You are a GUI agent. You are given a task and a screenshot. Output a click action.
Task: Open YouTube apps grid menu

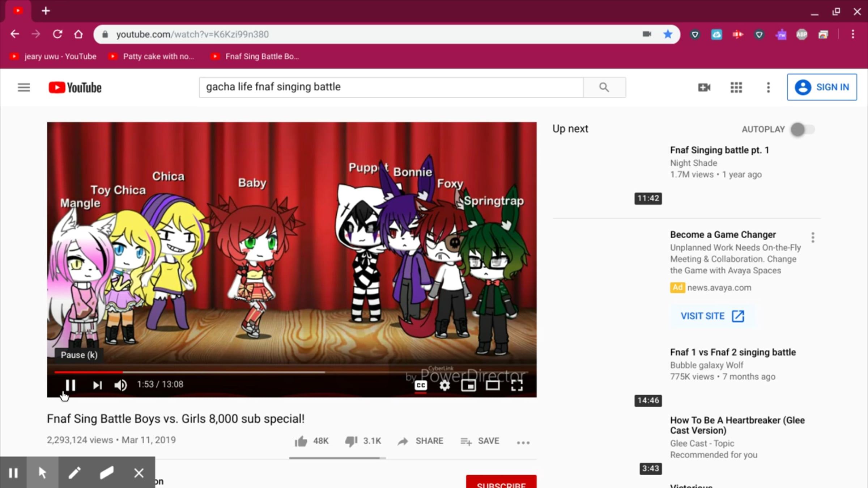736,87
